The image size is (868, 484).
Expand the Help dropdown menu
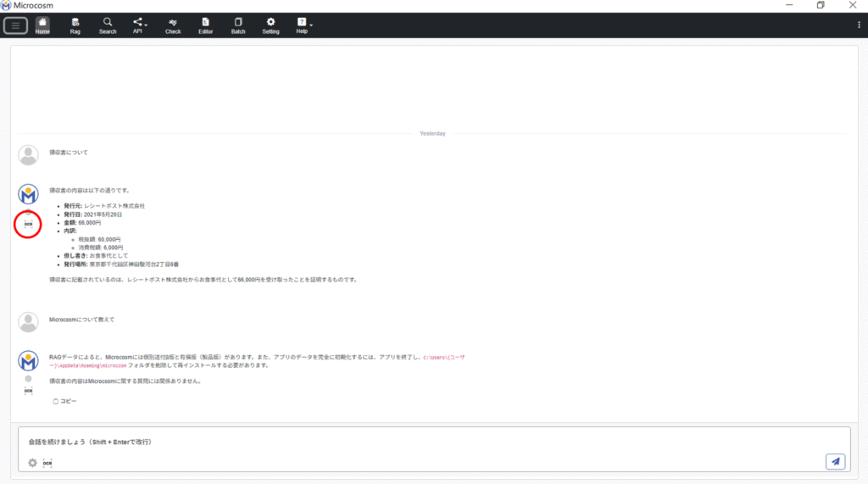(303, 25)
